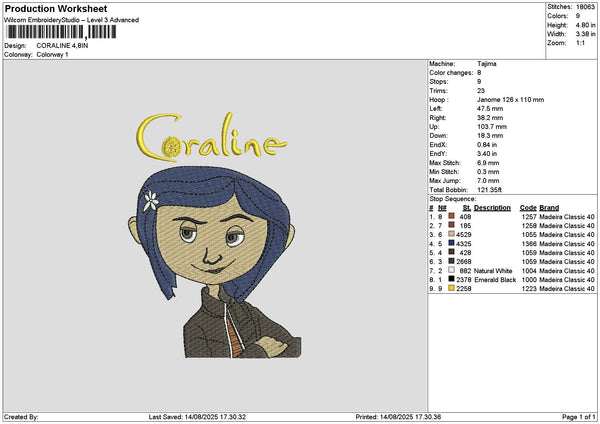Click the Code column header
The height and width of the screenshot is (424, 600).
pyautogui.click(x=528, y=207)
